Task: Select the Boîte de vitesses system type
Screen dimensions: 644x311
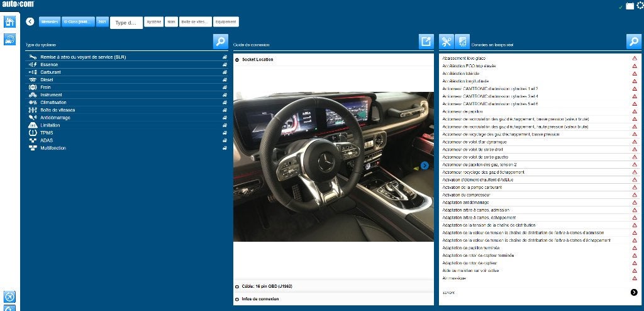Action: pos(126,110)
